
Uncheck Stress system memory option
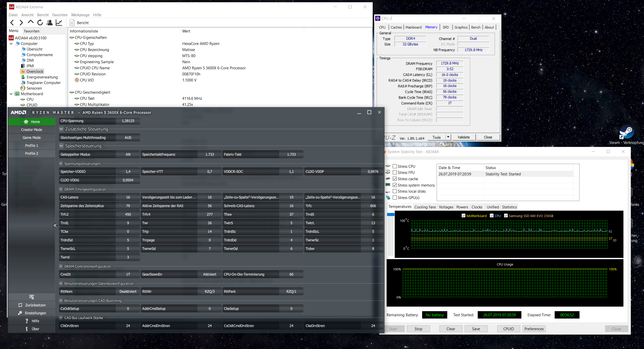coord(395,185)
